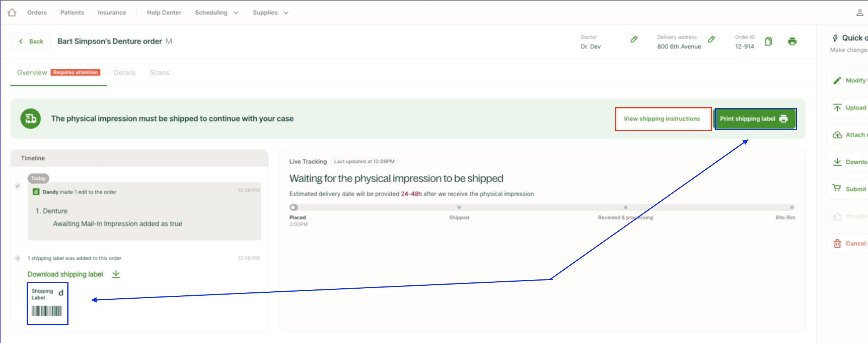This screenshot has height=343, width=868.
Task: Click the home icon in navigation bar
Action: (12, 13)
